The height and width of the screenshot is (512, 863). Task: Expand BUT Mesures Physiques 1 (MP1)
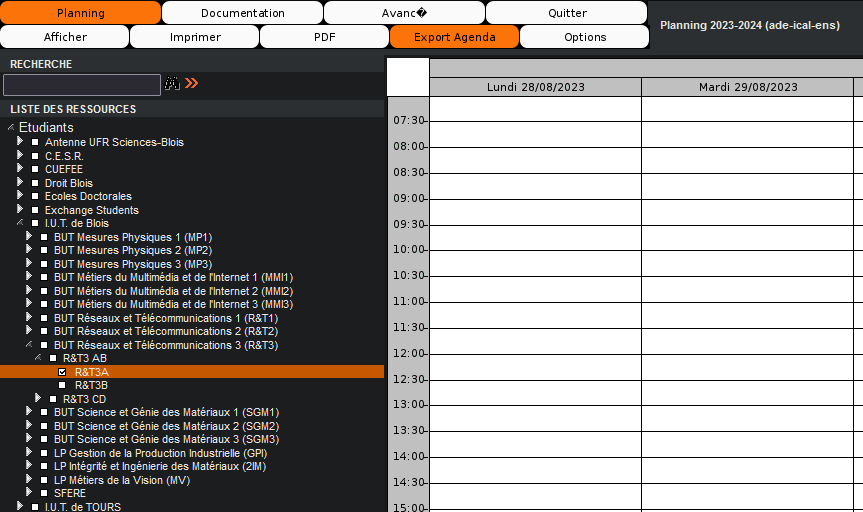(29, 236)
